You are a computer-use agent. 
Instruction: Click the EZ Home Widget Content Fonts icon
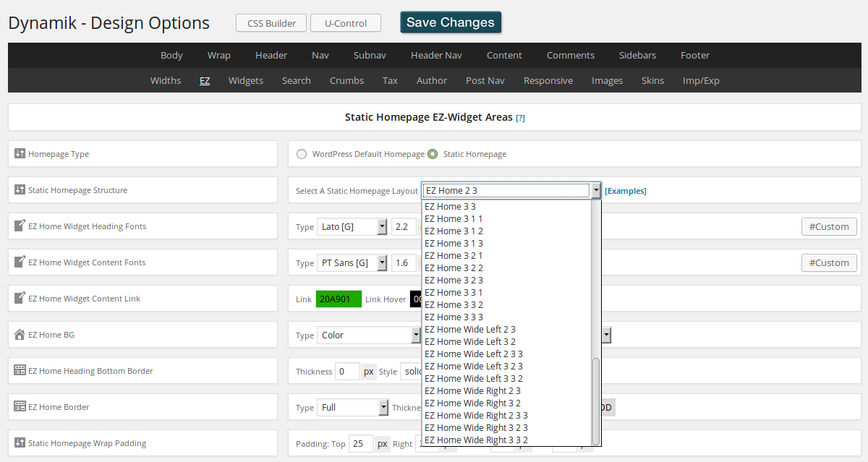20,262
